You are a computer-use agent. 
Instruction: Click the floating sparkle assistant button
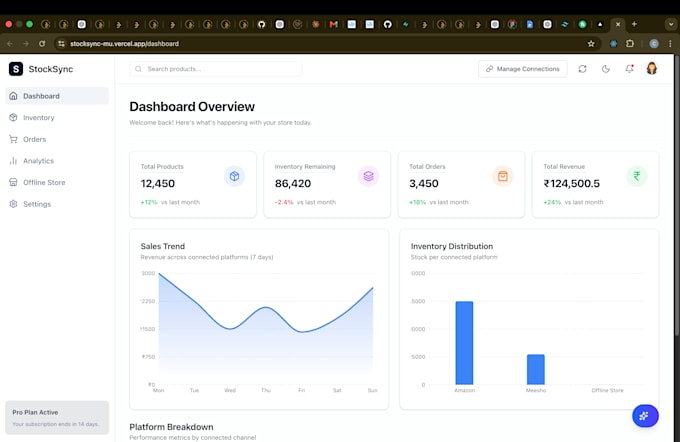[x=645, y=416]
